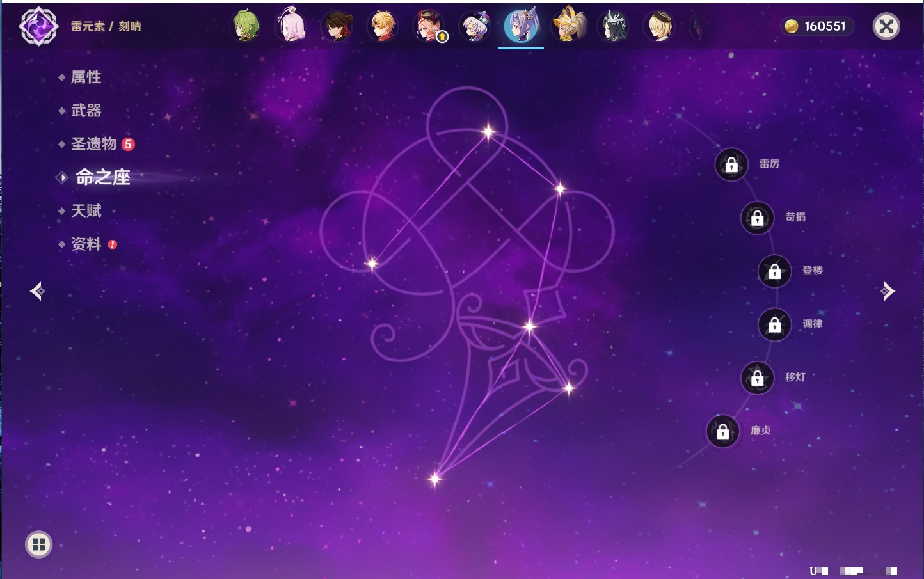924x579 pixels.
Task: Close the character screen with the X
Action: click(x=886, y=26)
